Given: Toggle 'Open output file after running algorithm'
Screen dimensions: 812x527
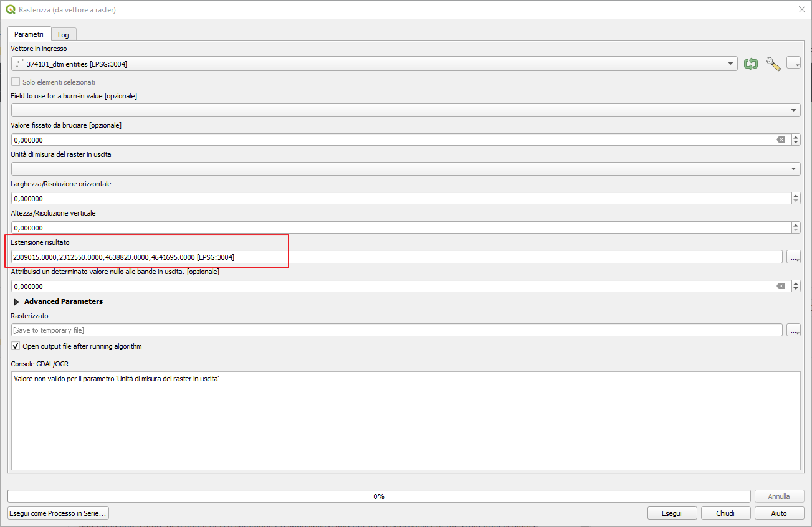Looking at the screenshot, I should click(x=16, y=346).
